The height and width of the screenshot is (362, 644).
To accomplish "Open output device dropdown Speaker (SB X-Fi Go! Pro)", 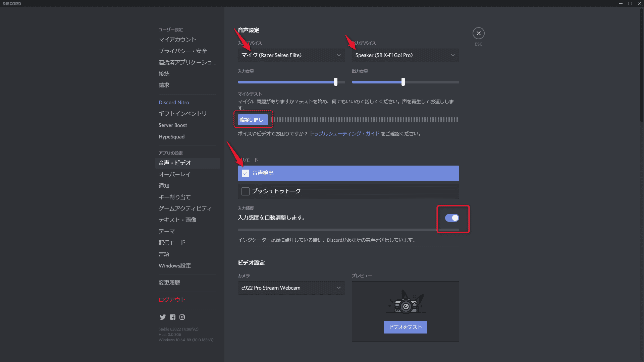I will [x=405, y=55].
